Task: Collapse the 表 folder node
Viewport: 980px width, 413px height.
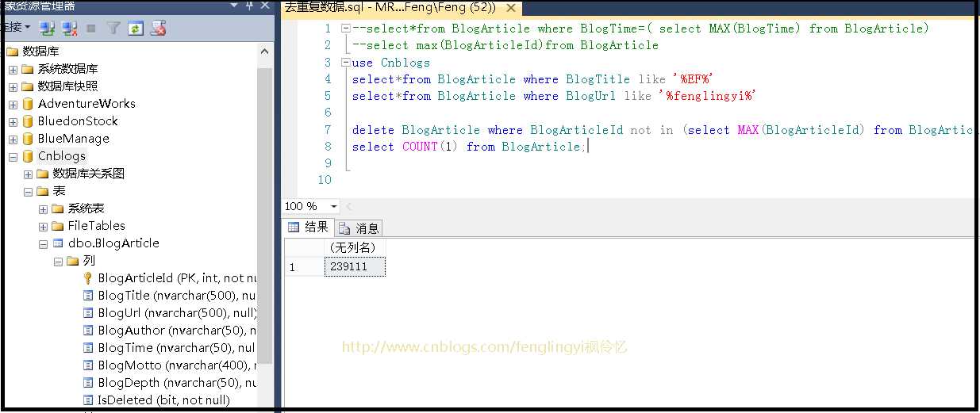Action: (28, 192)
